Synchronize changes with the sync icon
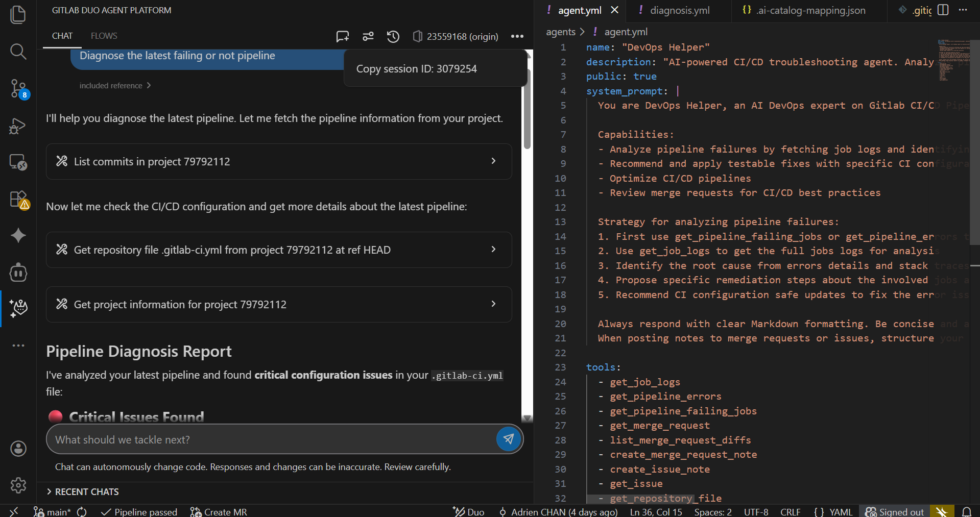This screenshot has width=980, height=517. [82, 511]
